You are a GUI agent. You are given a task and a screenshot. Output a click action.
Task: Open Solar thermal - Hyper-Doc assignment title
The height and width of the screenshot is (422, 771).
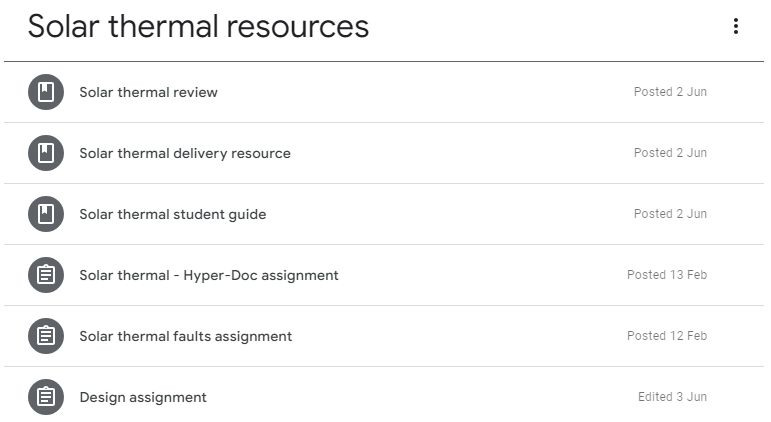209,275
